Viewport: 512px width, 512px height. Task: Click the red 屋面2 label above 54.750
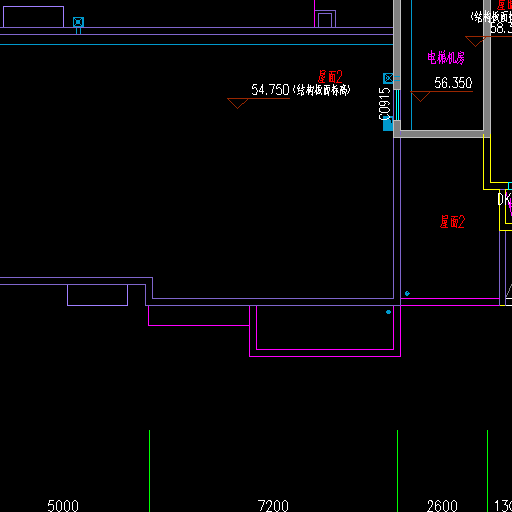click(x=330, y=77)
